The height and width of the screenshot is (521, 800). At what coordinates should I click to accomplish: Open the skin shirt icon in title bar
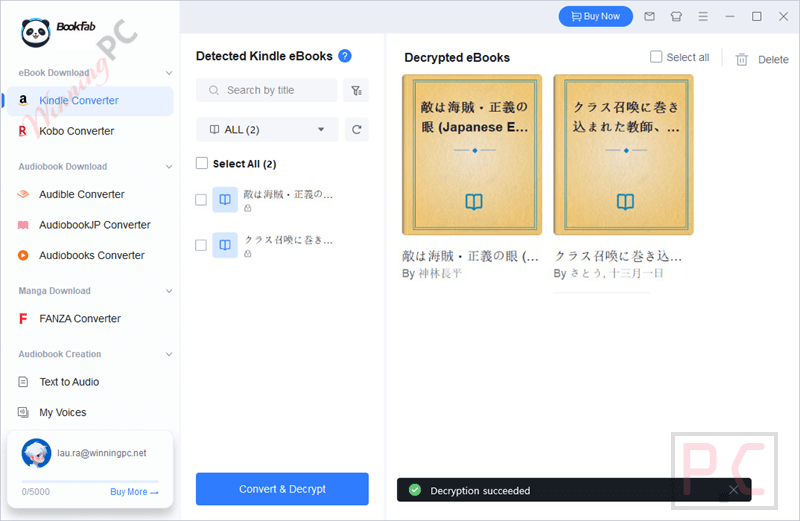pos(676,17)
